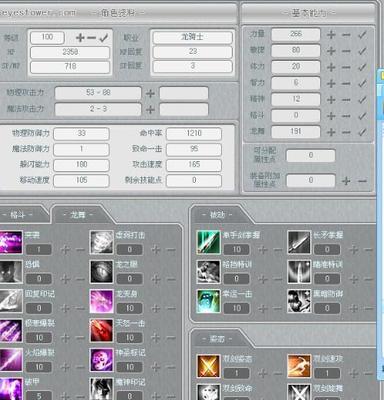Click the 双剑速攻 orange running skill icon
Viewport: 384px width, 400px height.
click(299, 366)
